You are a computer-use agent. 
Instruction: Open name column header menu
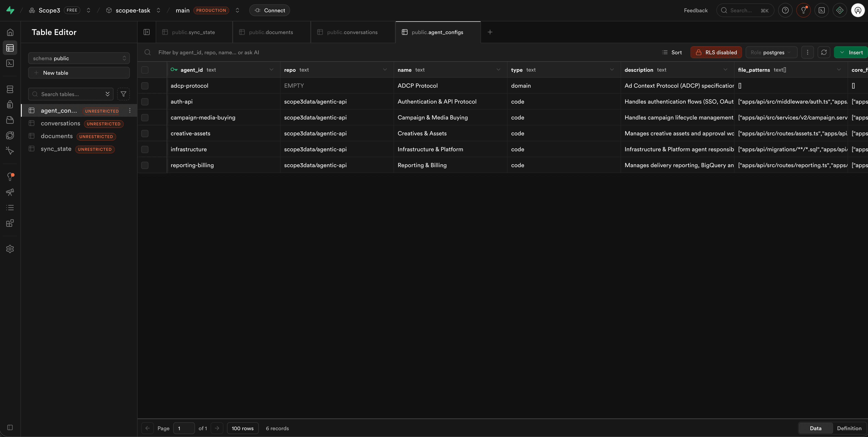(x=498, y=70)
